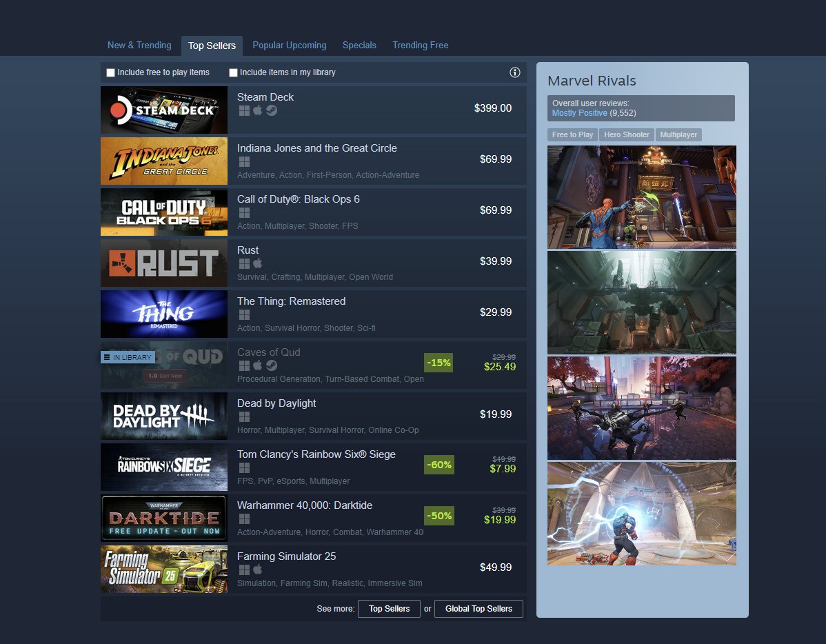Click Windows icon under Farming Simulator 25
The image size is (826, 644).
(x=244, y=570)
